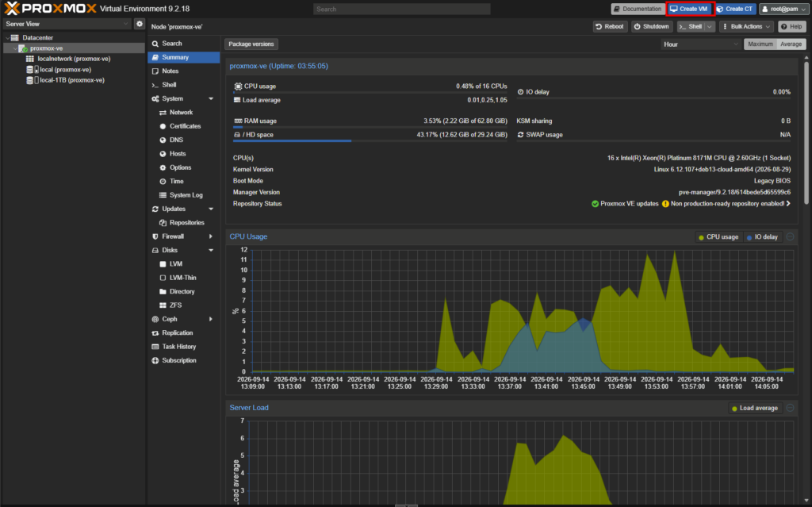The image size is (812, 507).
Task: Open the Firewall menu item
Action: click(x=184, y=236)
